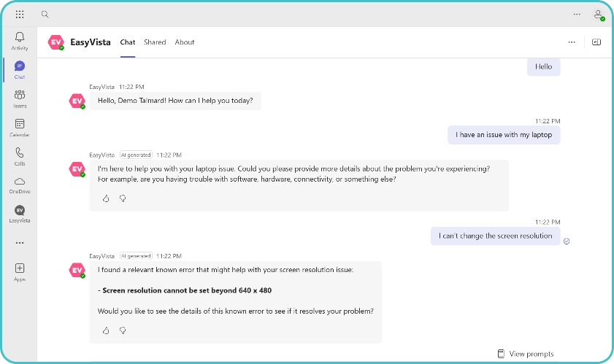Click View prompts button

(525, 354)
